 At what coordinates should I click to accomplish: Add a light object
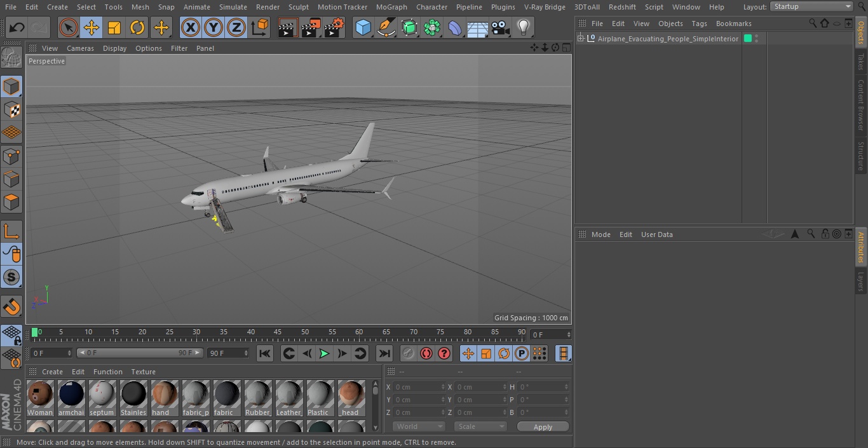(524, 27)
